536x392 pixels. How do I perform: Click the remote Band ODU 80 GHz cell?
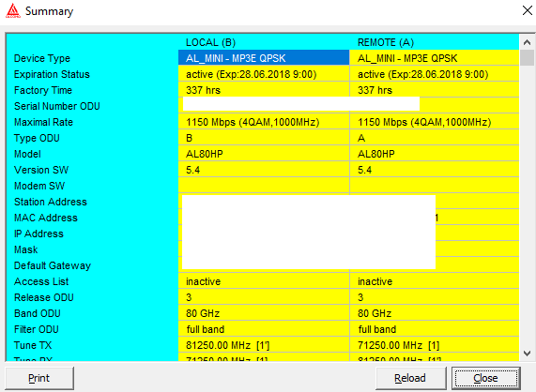coord(434,313)
